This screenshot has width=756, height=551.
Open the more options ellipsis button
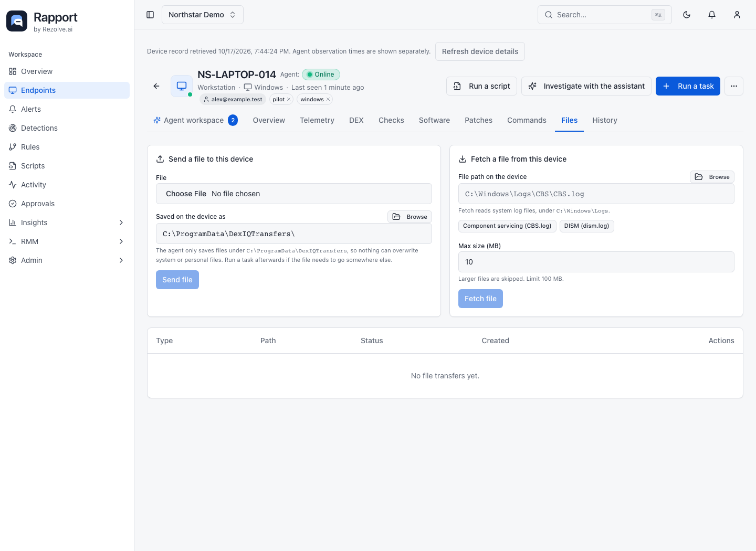coord(734,86)
